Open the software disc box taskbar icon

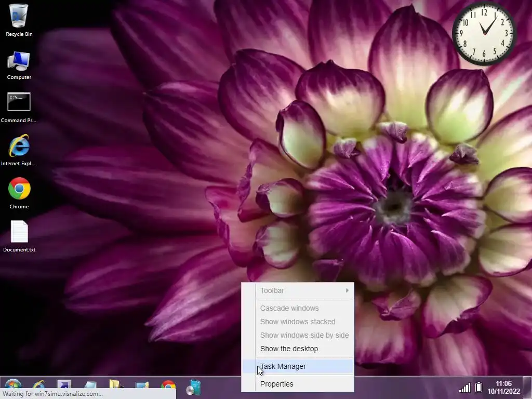194,388
